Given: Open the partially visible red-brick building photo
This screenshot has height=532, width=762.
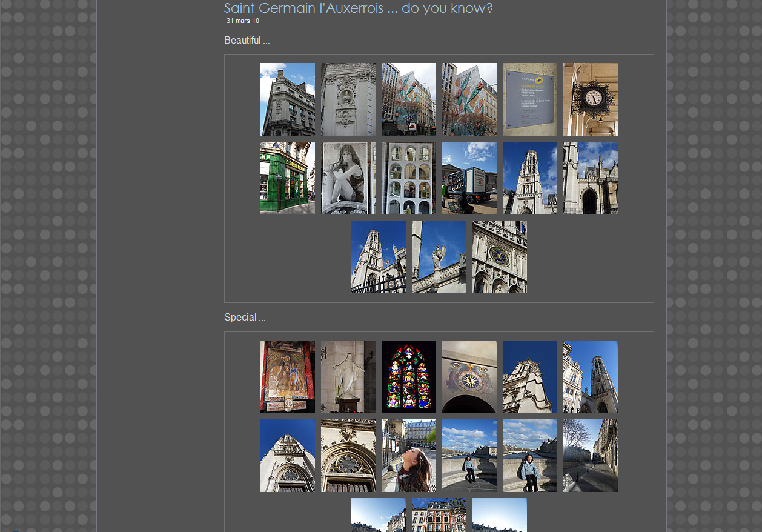Looking at the screenshot, I should 439,515.
